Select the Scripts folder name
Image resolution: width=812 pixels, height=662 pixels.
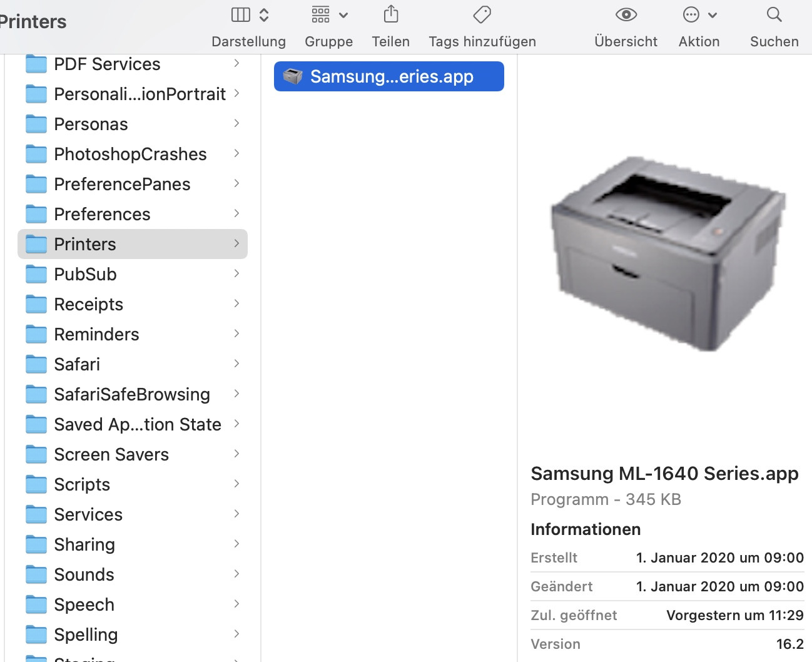coord(82,485)
